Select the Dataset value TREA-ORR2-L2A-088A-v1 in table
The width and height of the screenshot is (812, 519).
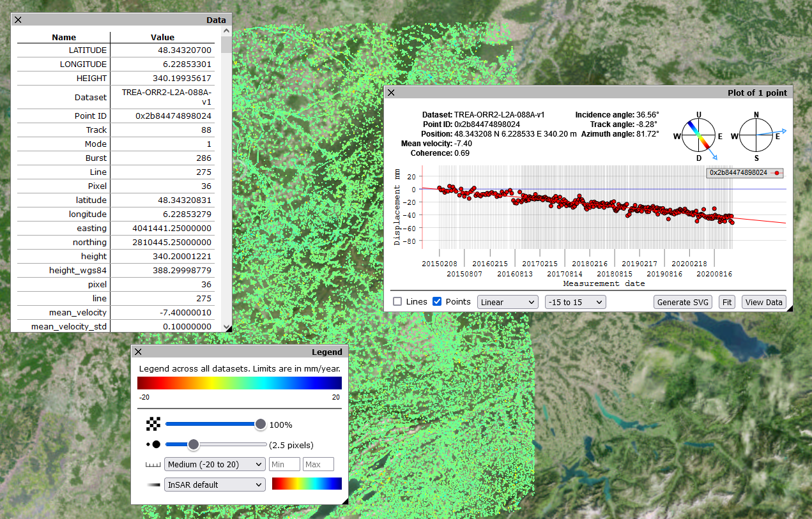(166, 97)
